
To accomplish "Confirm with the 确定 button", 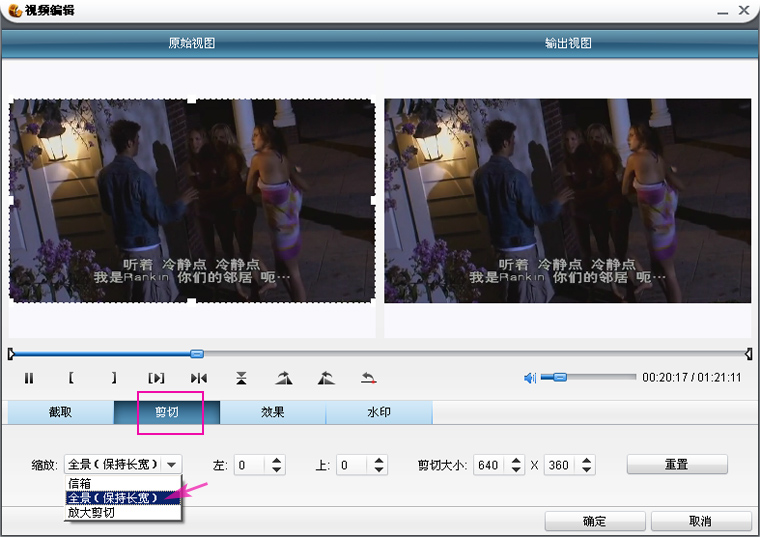I will [x=595, y=521].
